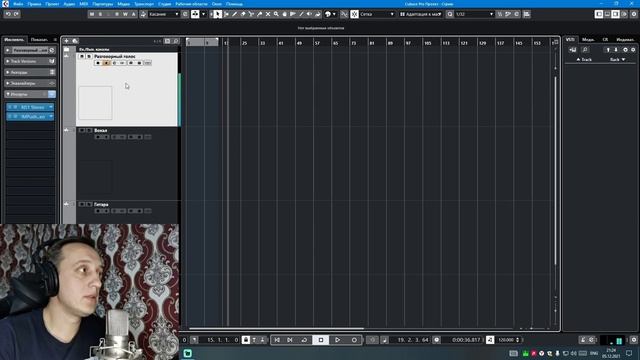Expand the Track Versions inspector section
The image size is (640, 360).
30,61
